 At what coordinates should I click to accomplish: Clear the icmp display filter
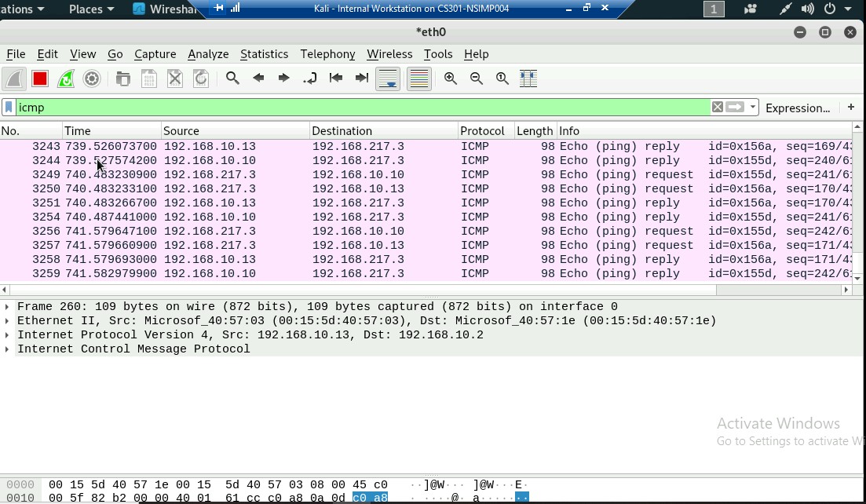click(x=717, y=108)
